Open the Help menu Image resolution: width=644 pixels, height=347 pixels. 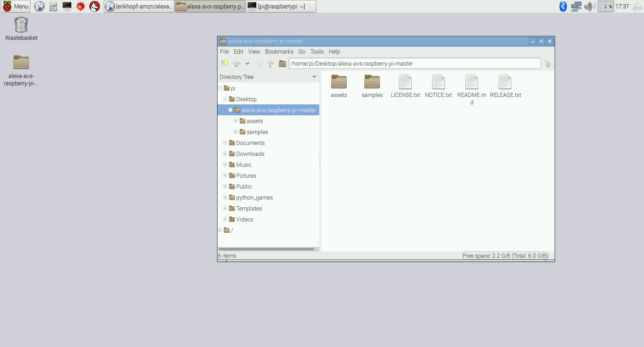[334, 51]
